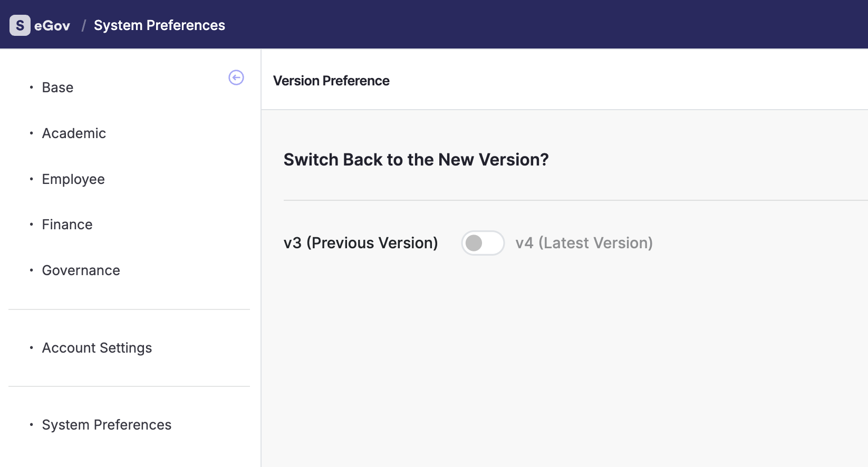Expand the Base category options
Screen dimensions: 868x467
click(x=57, y=87)
